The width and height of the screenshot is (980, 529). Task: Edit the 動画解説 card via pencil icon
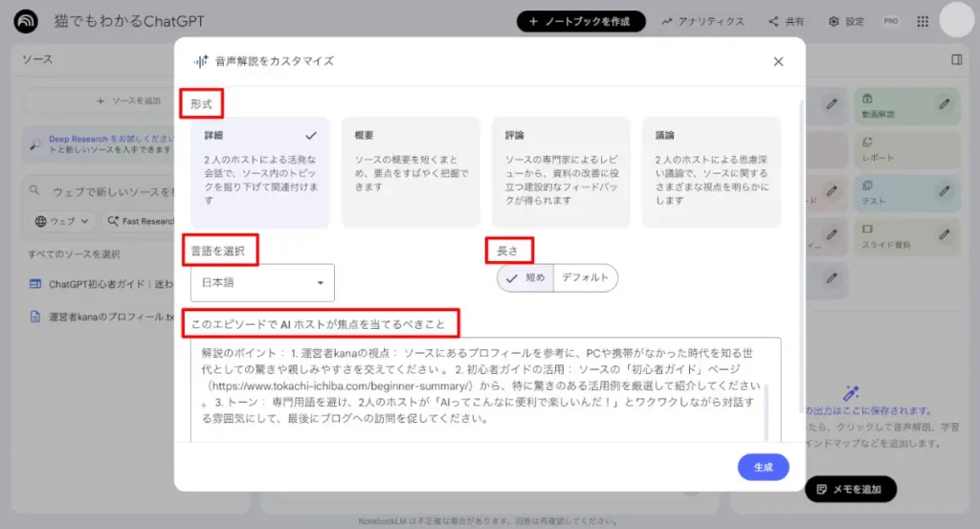945,103
